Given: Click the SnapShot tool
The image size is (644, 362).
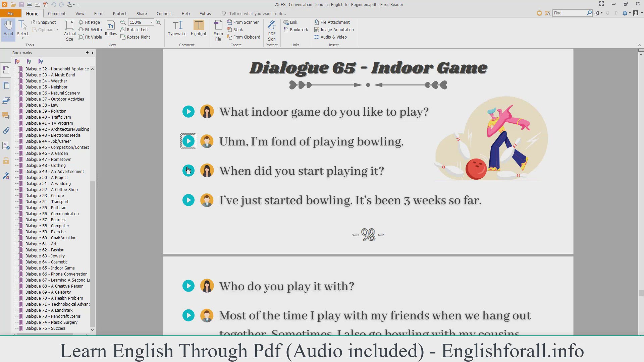Looking at the screenshot, I should pyautogui.click(x=44, y=22).
